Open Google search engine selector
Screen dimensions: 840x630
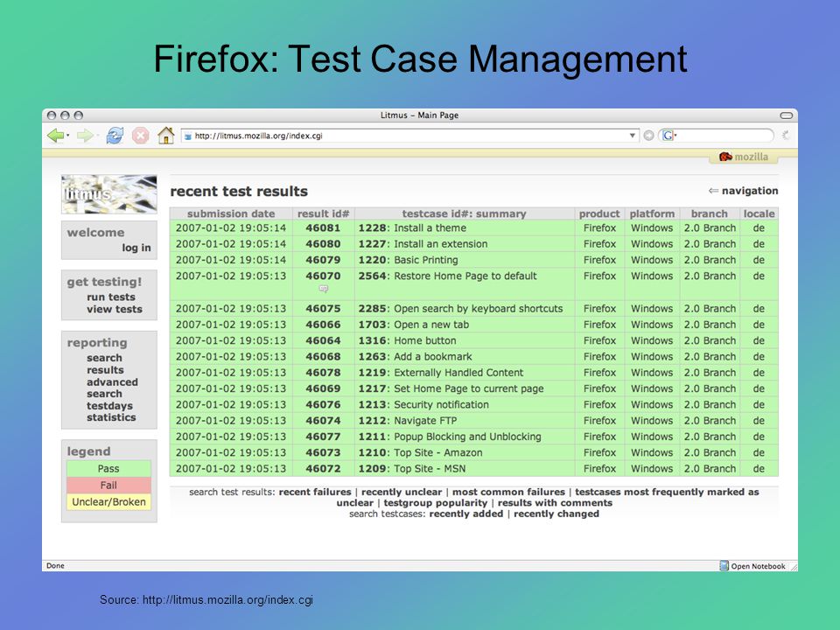point(669,136)
